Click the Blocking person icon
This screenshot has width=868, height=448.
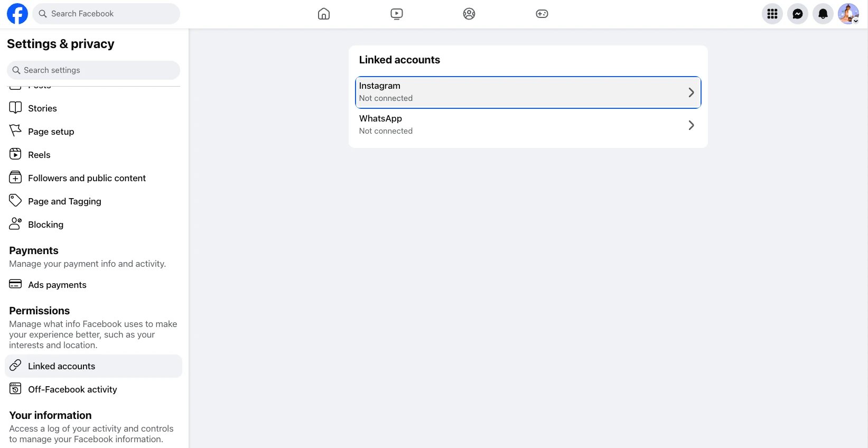(15, 224)
